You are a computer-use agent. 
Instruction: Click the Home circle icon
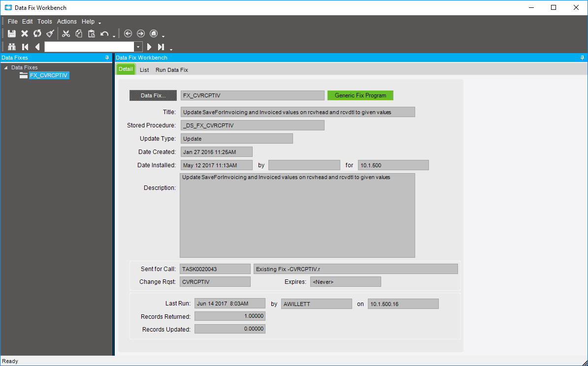153,34
